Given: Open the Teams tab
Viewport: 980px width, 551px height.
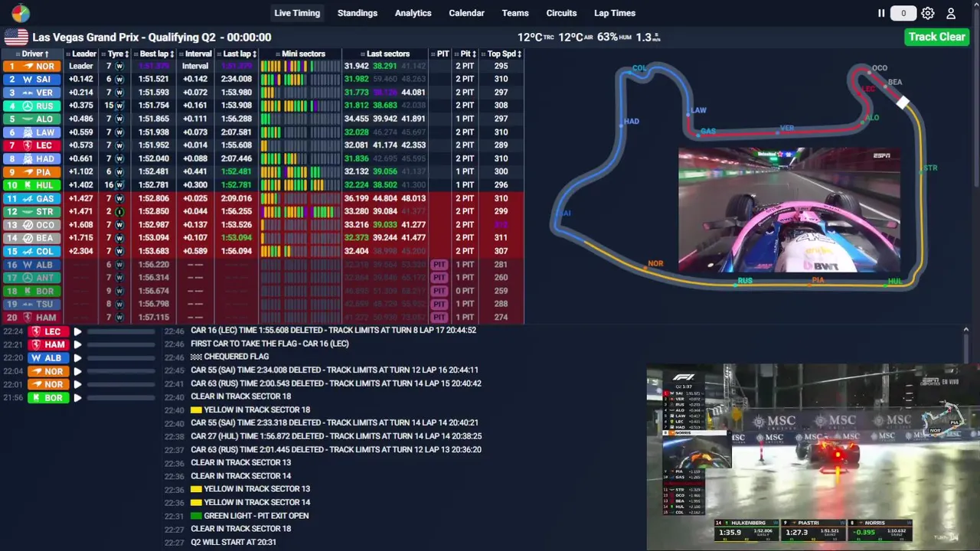Looking at the screenshot, I should [515, 13].
